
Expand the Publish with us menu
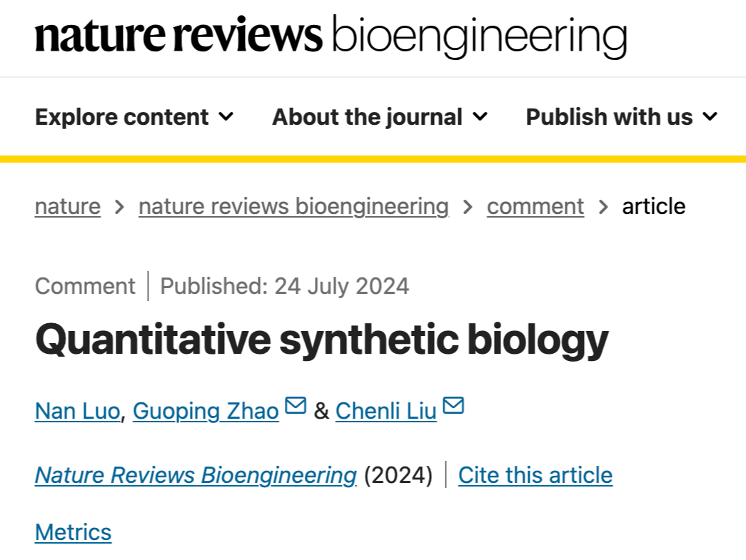[622, 117]
